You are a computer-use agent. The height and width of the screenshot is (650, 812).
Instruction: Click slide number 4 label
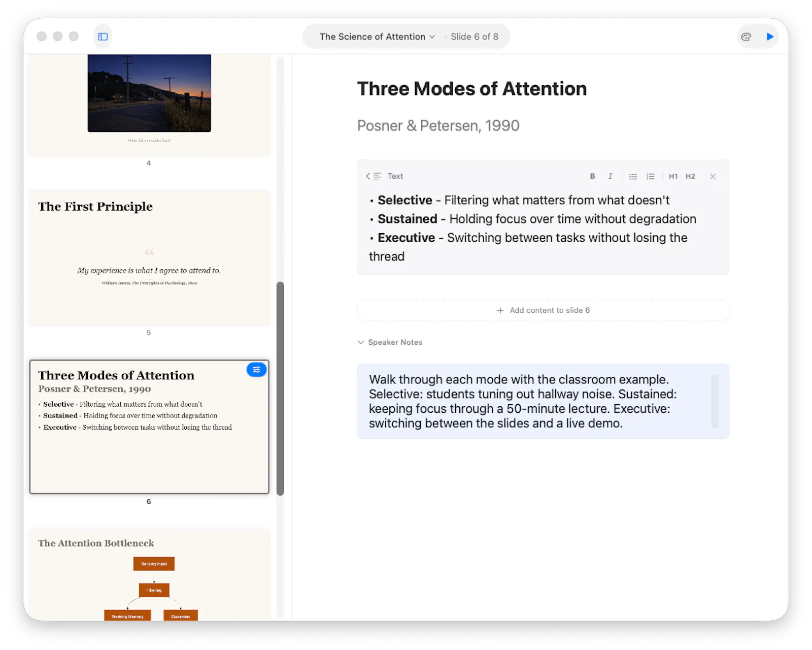(x=149, y=163)
